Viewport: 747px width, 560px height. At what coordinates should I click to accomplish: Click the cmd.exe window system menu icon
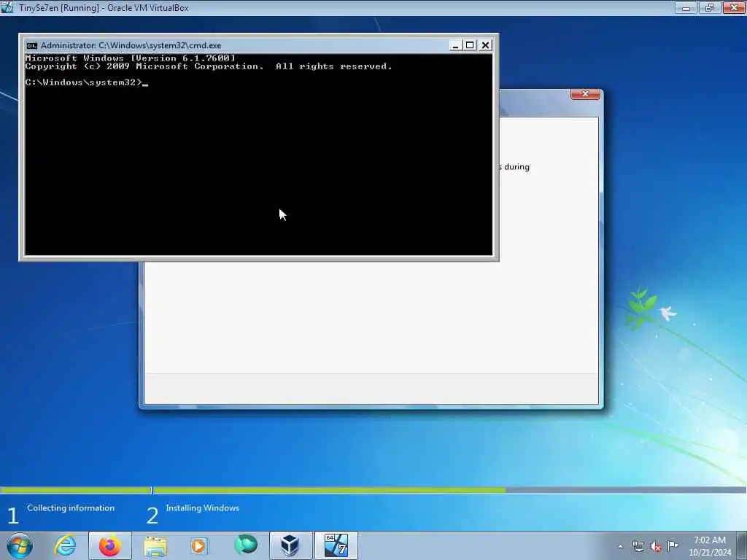click(32, 46)
